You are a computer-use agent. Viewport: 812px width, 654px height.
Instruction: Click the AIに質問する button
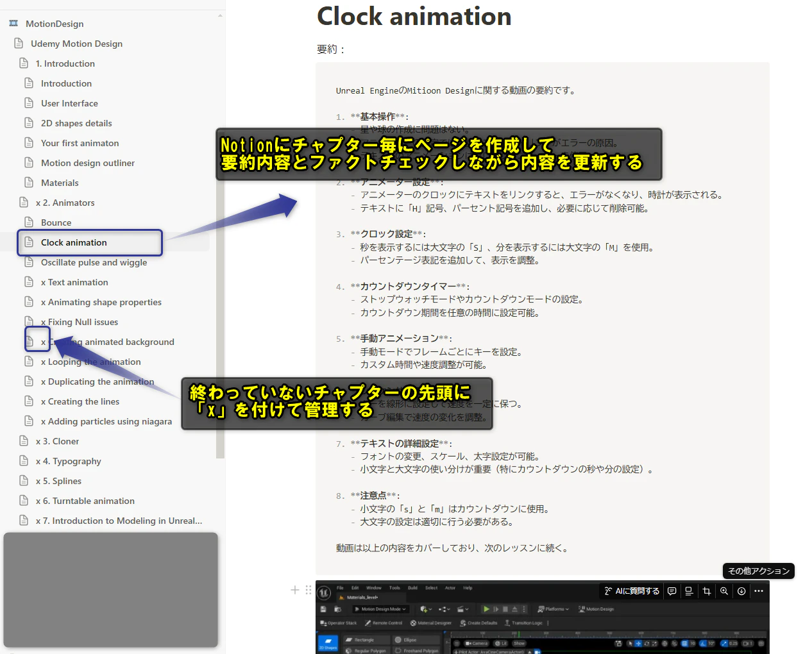point(632,591)
